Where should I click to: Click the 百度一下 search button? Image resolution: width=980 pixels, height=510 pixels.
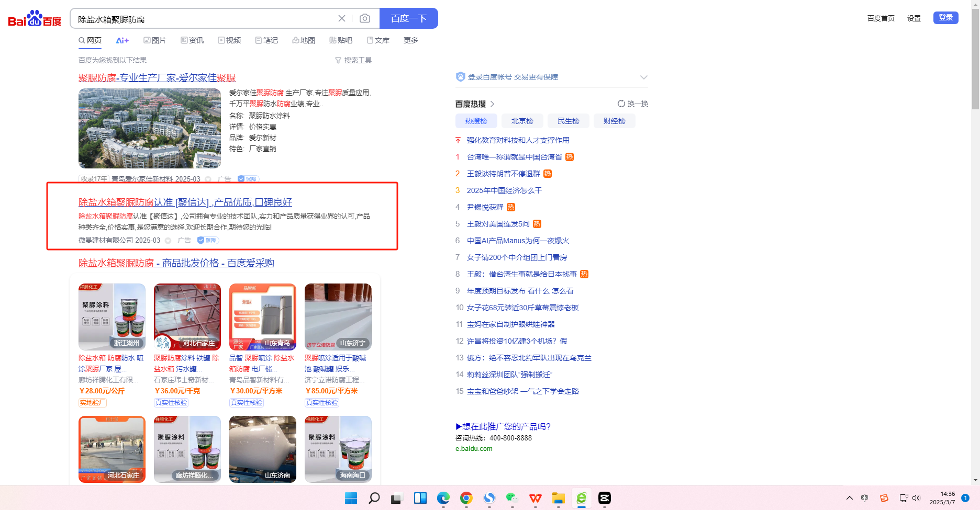409,18
